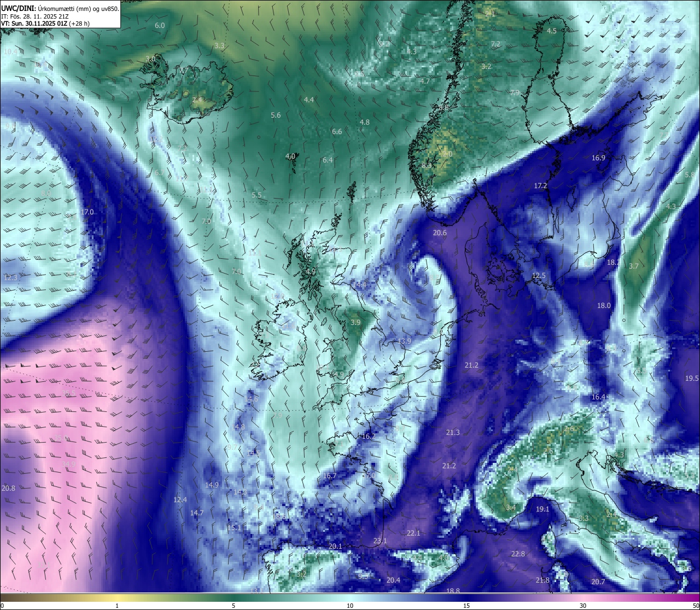Click the "2.4" value over Iceland
This screenshot has height=610, width=700.
click(x=197, y=100)
